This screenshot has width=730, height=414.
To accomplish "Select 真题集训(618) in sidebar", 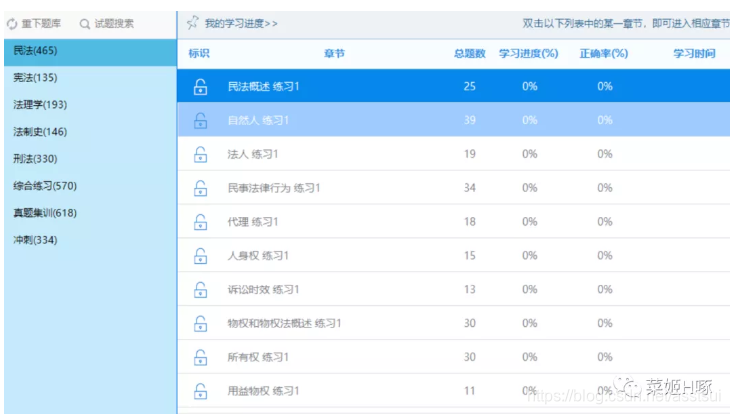I will point(90,213).
